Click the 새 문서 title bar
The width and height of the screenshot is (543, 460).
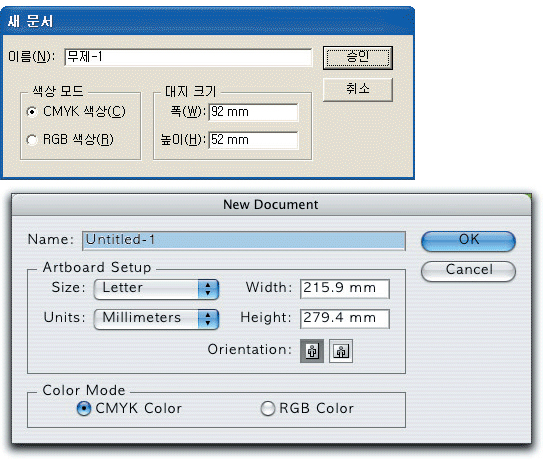pos(207,21)
